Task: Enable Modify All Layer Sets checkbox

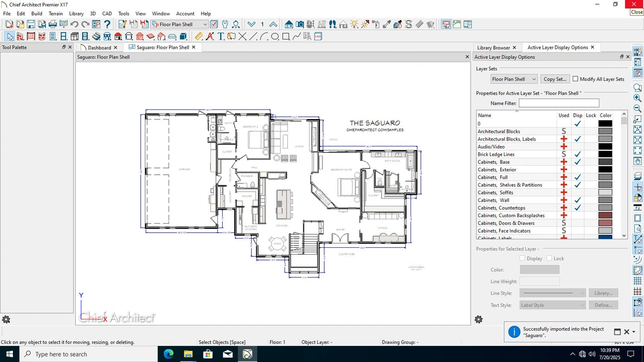Action: coord(575,79)
